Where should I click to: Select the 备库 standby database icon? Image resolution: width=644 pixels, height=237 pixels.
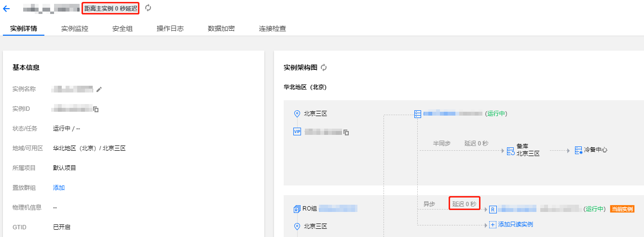pyautogui.click(x=510, y=150)
